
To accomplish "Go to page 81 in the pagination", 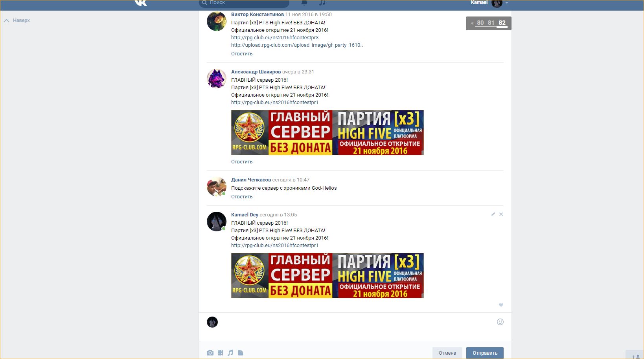I will 491,23.
